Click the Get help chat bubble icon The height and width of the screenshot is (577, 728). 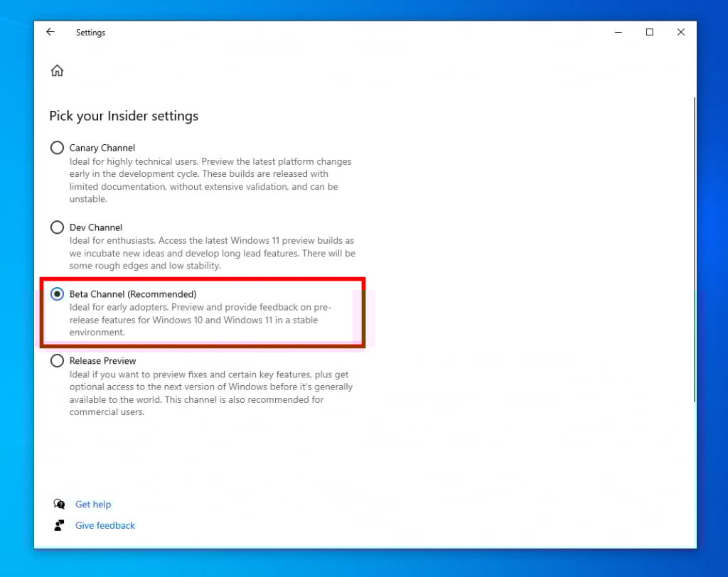point(60,504)
